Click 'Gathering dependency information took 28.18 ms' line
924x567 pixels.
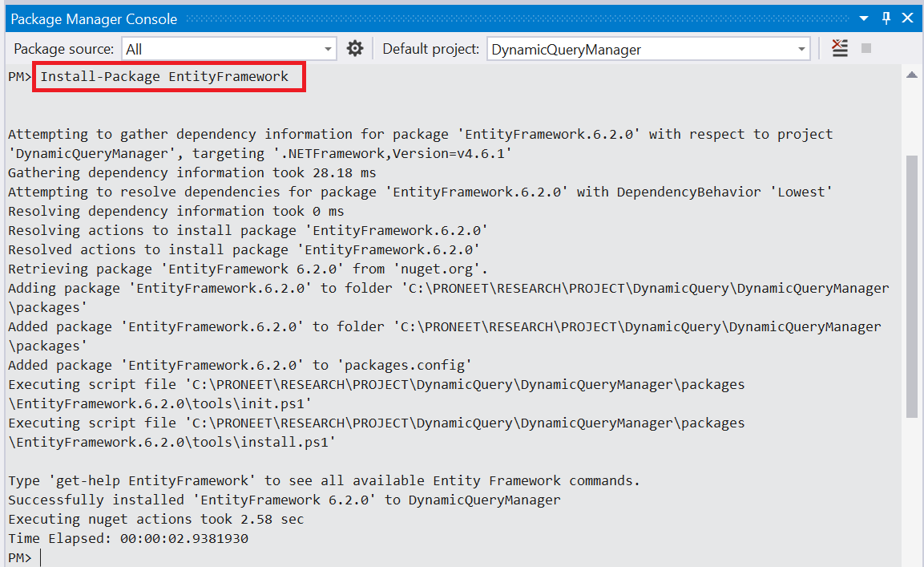pyautogui.click(x=192, y=173)
